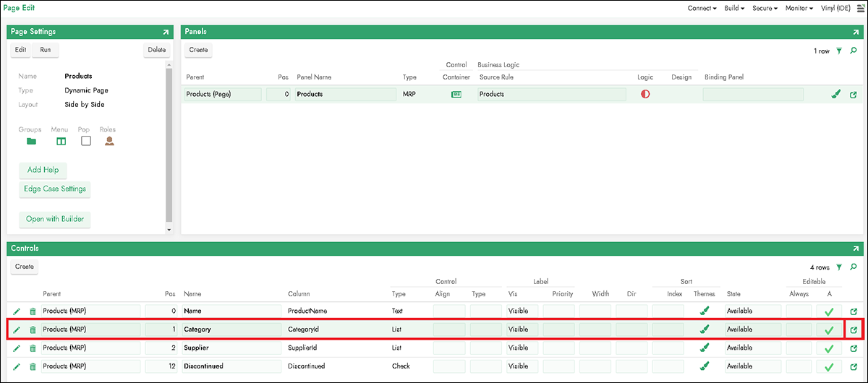The height and width of the screenshot is (383, 868).
Task: Open the Secure menu
Action: coord(765,8)
